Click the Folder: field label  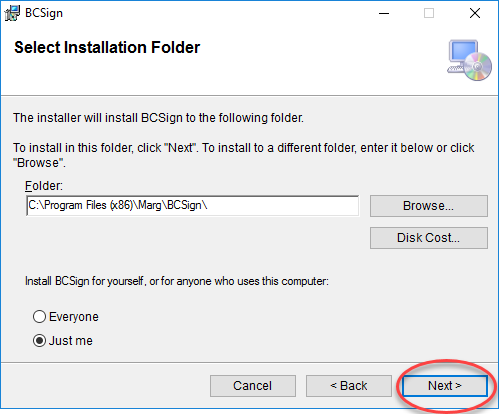coord(44,186)
